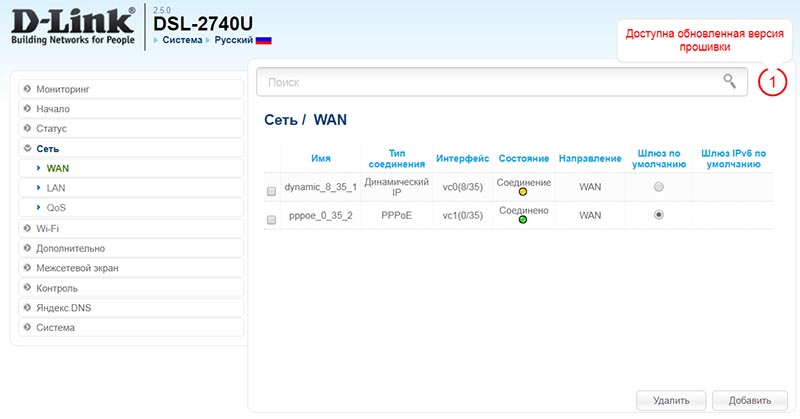Open the QoS submenu item

(x=56, y=208)
